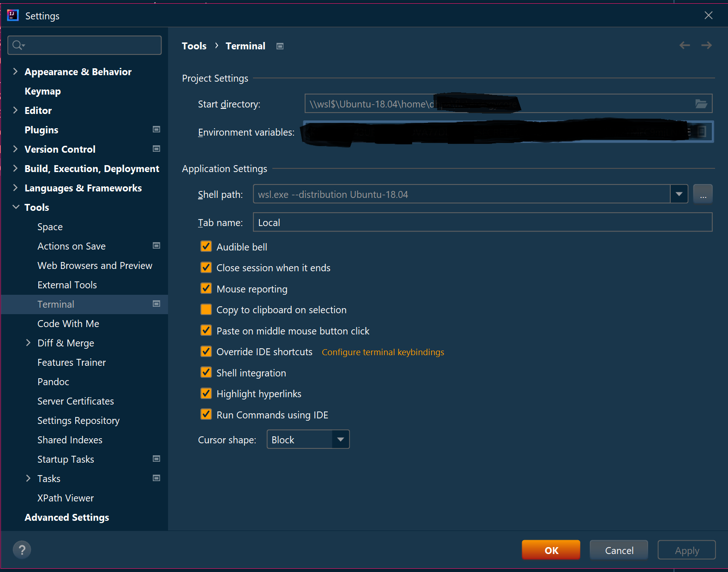Select Actions on Save

72,246
